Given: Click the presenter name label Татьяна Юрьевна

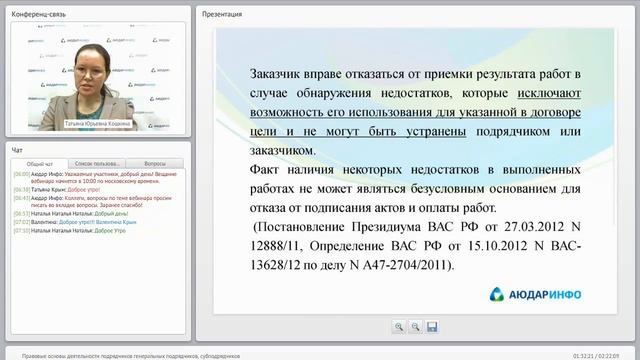Looking at the screenshot, I should (x=97, y=123).
